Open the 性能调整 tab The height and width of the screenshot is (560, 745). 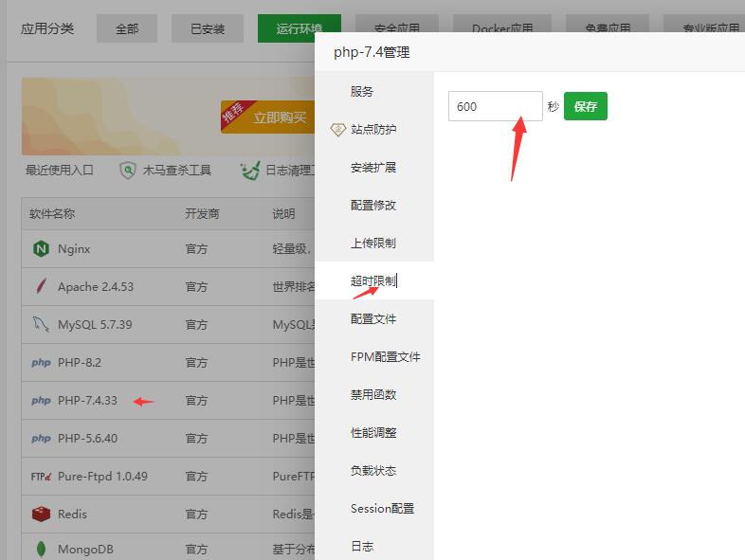pos(374,433)
